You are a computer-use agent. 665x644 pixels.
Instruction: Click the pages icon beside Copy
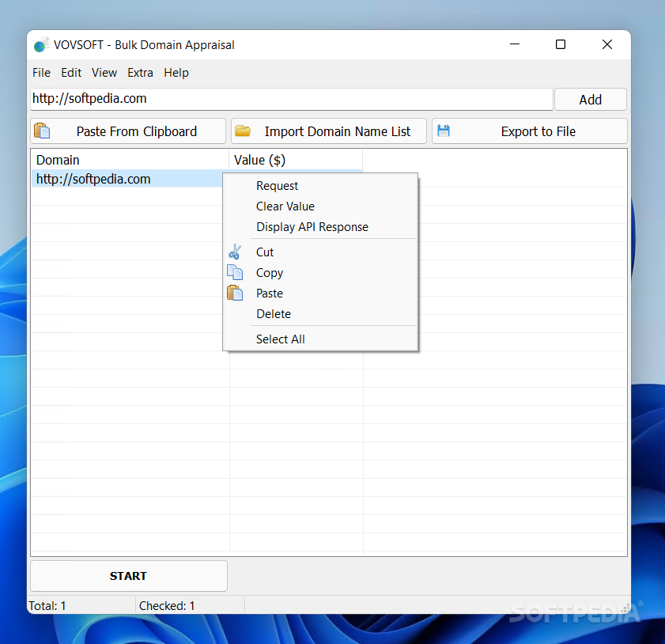click(x=235, y=272)
